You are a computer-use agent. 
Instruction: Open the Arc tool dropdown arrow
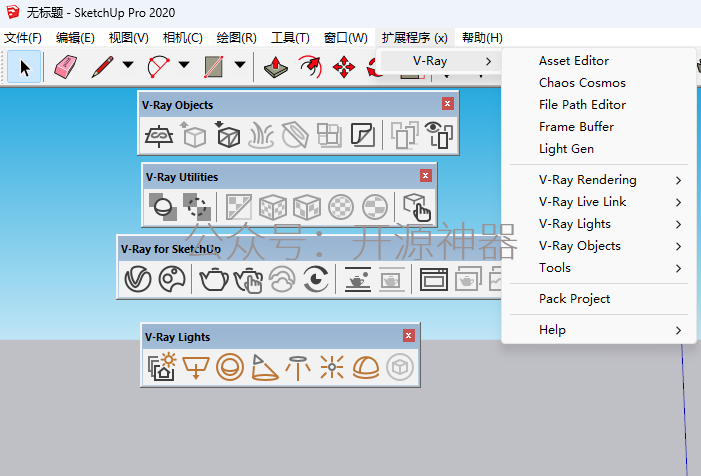[x=184, y=65]
